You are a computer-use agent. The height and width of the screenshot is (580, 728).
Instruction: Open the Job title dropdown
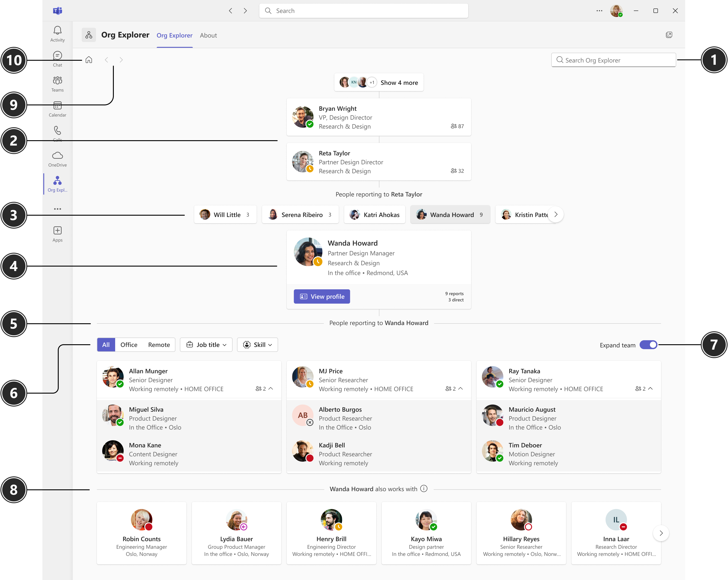click(206, 344)
